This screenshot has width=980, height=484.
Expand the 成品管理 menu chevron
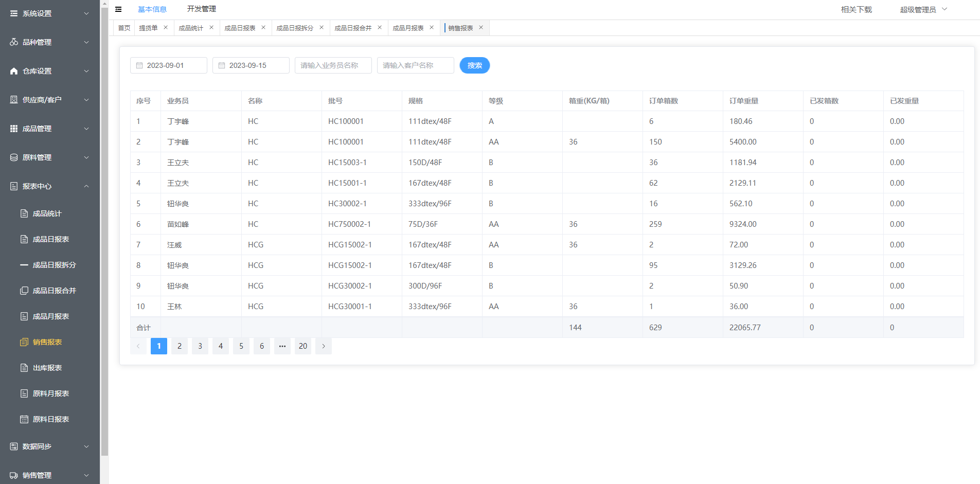pos(86,129)
